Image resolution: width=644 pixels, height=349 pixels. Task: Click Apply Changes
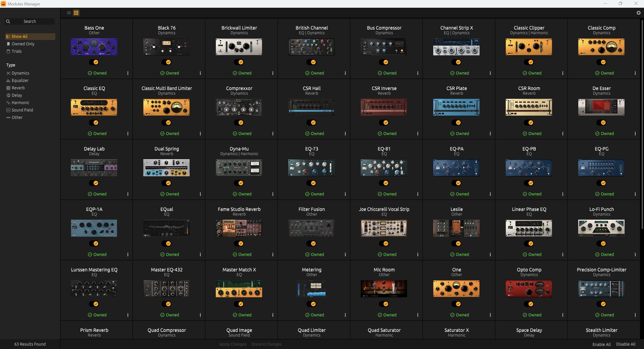coord(233,344)
